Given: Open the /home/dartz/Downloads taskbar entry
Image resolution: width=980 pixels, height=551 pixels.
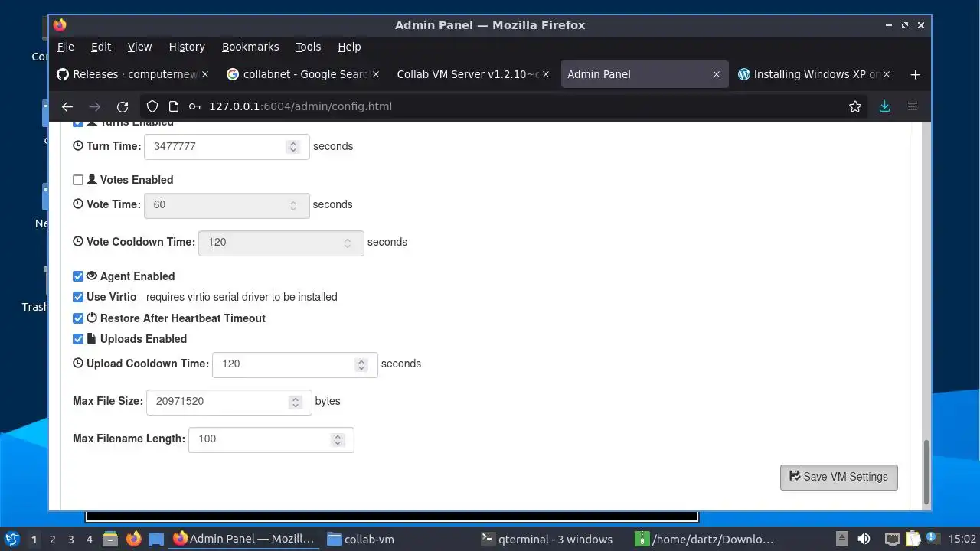Looking at the screenshot, I should [x=704, y=539].
